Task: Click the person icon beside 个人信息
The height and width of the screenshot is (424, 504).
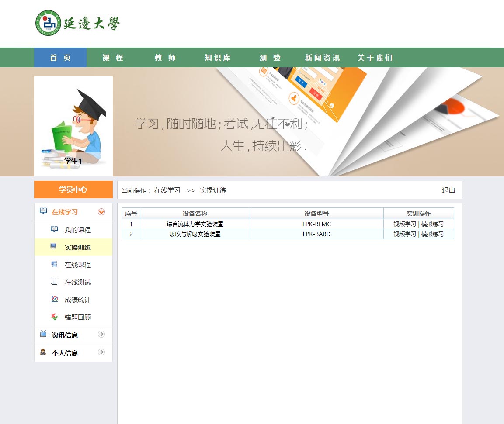Action: (43, 352)
